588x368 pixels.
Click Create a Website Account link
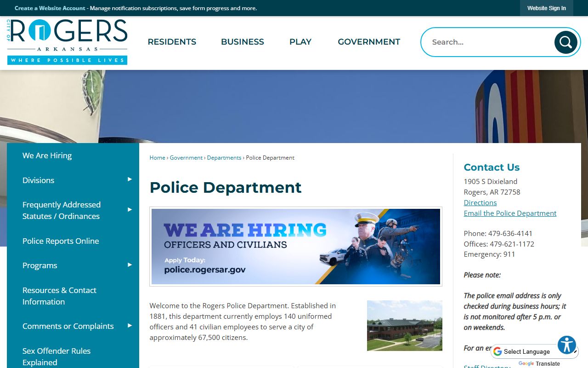(50, 8)
